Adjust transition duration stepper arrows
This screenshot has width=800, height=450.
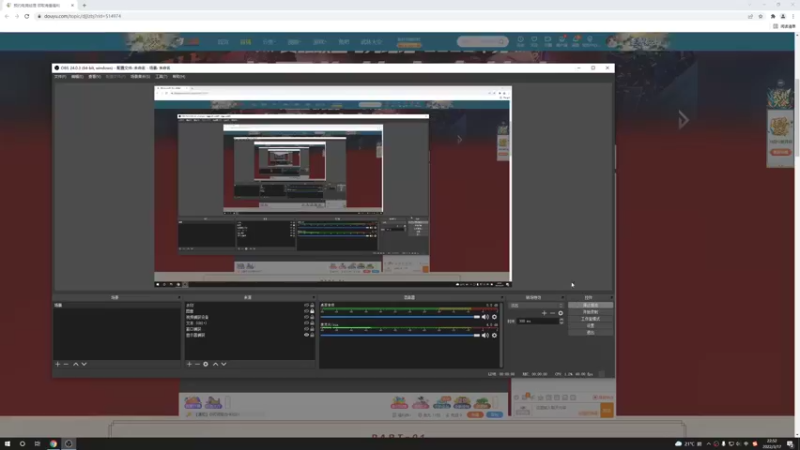pyautogui.click(x=561, y=321)
